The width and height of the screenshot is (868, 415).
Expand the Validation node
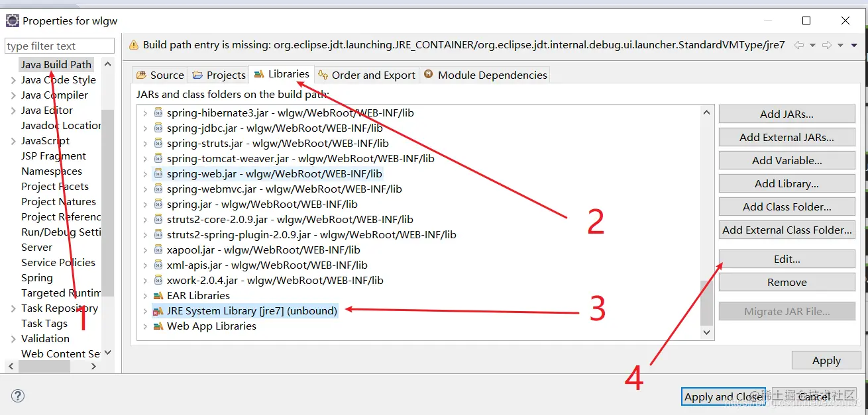point(13,338)
